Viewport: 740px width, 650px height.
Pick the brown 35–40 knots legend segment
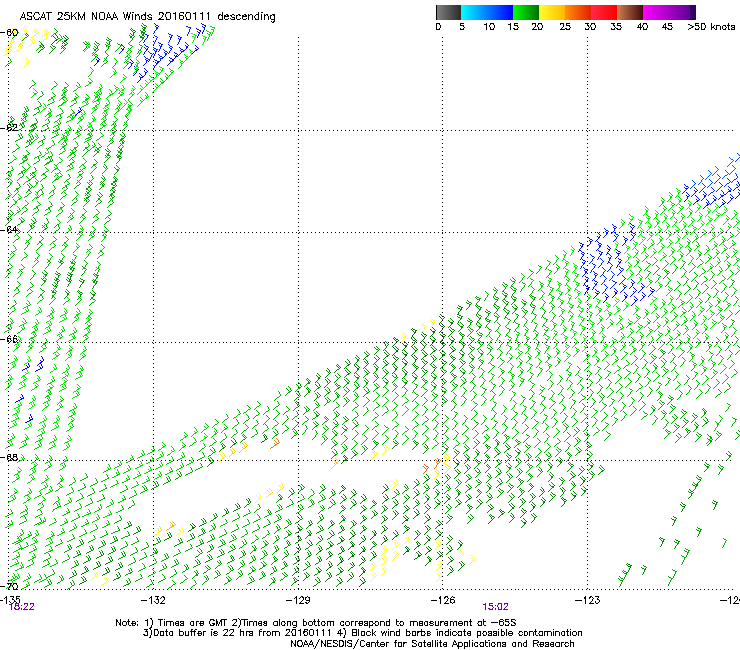click(630, 12)
